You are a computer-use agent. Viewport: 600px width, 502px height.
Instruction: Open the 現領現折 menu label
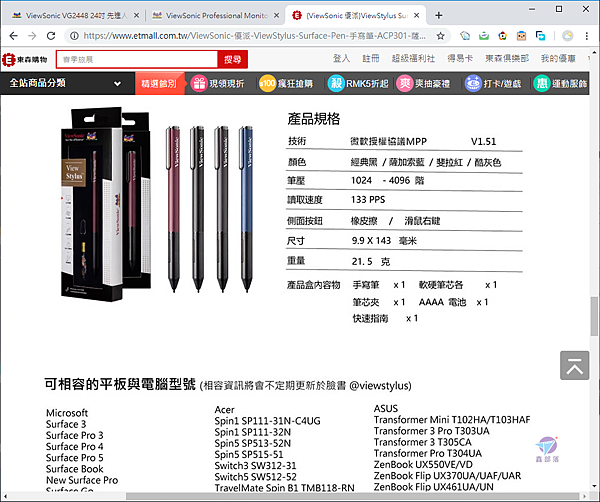point(227,83)
